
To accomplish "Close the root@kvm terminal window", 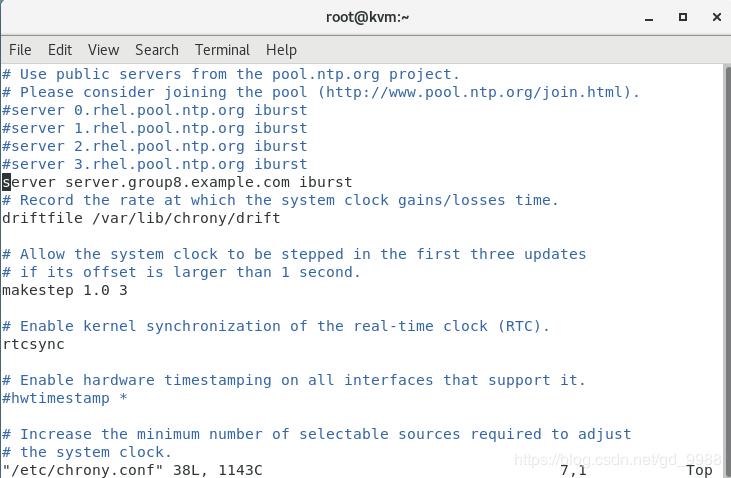I will 714,17.
